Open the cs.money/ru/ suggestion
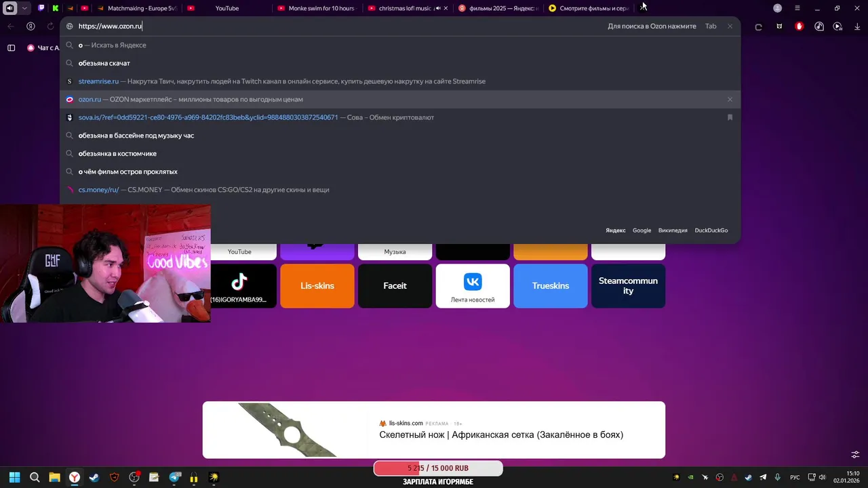Viewport: 868px width, 488px height. [x=400, y=190]
